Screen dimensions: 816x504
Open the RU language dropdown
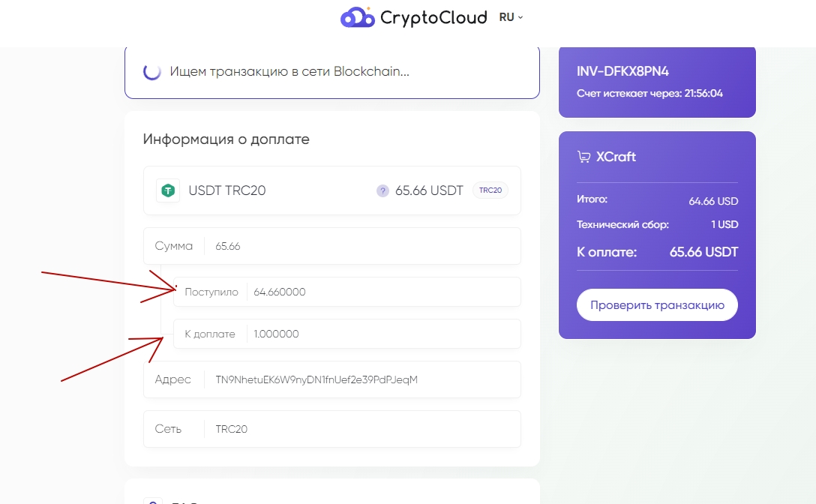click(511, 17)
